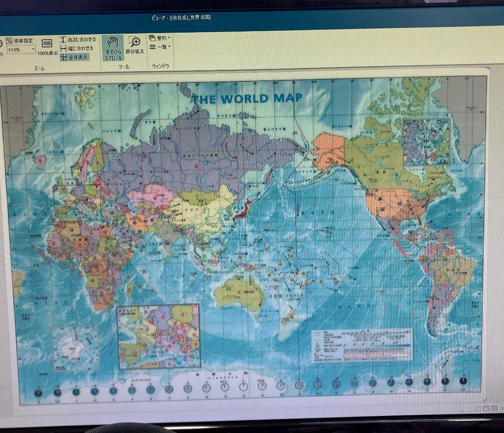This screenshot has width=504, height=433.
Task: Click the 倍率指定 percent icon
Action: (x=9, y=41)
